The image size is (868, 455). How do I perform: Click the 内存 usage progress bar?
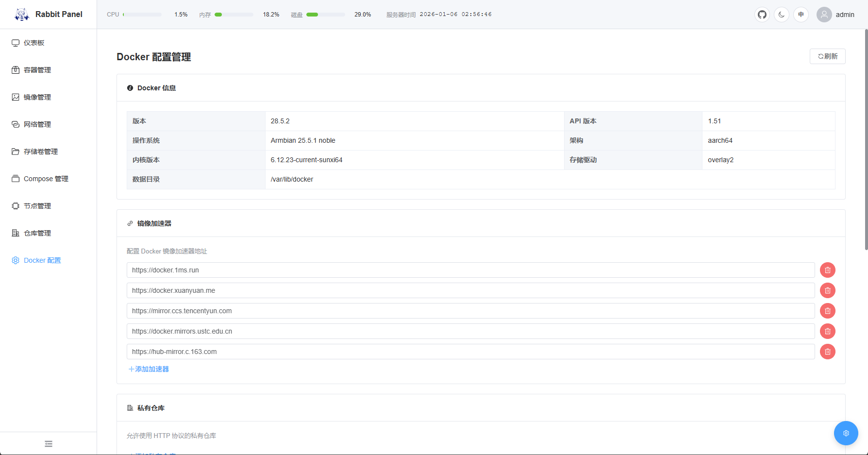click(234, 15)
